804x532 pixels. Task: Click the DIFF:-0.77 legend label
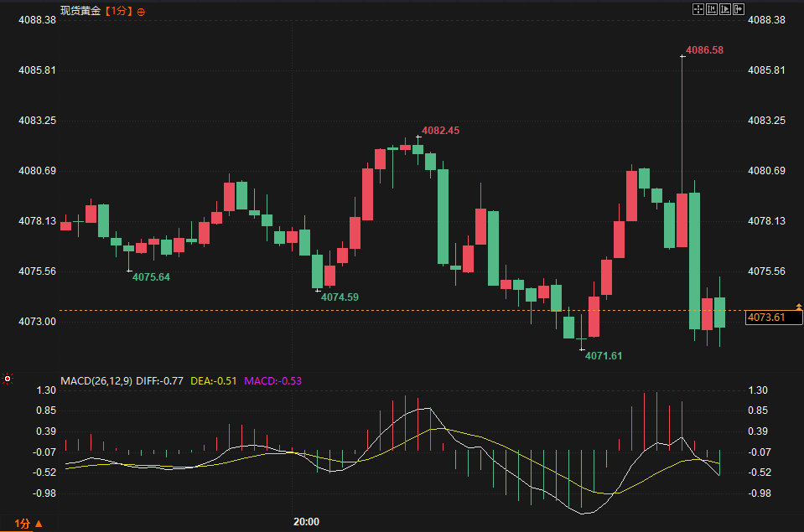pyautogui.click(x=159, y=381)
